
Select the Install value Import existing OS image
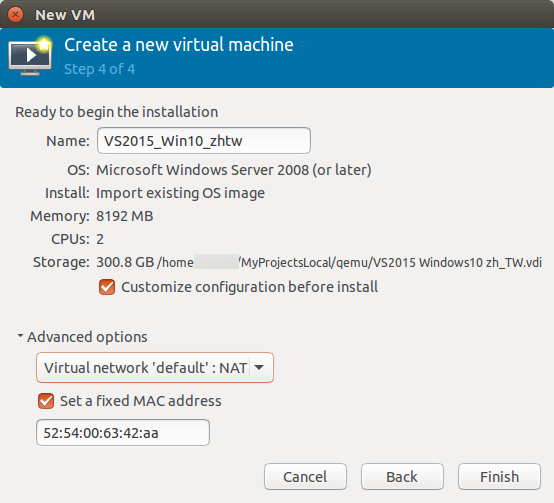[x=180, y=193]
